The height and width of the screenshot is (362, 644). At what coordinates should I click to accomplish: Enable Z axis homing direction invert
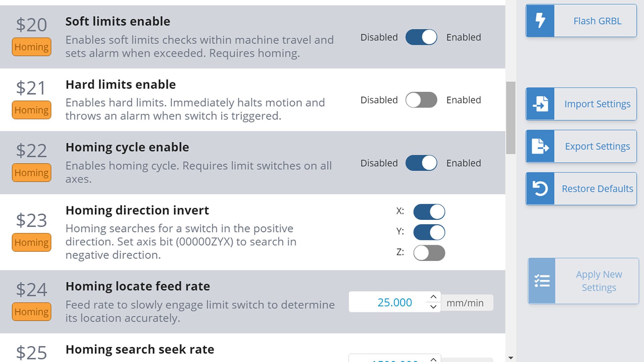tap(429, 253)
